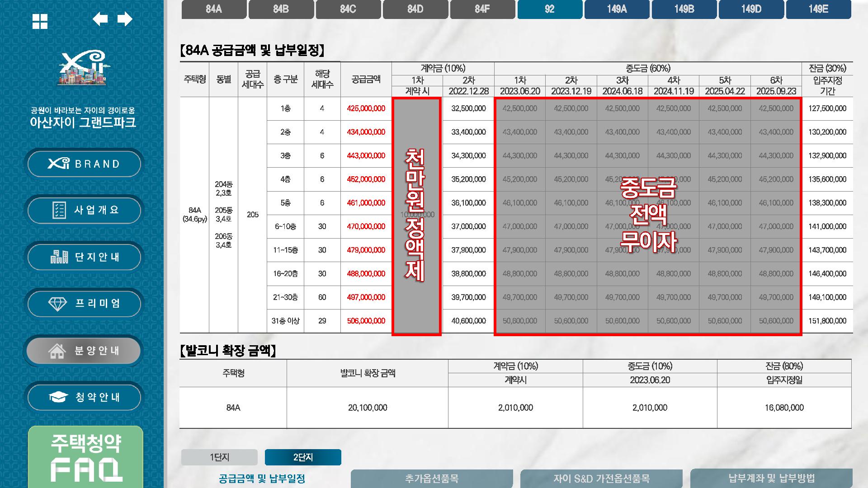This screenshot has width=868, height=488.
Task: Open the Xi BRAND menu
Action: point(84,164)
